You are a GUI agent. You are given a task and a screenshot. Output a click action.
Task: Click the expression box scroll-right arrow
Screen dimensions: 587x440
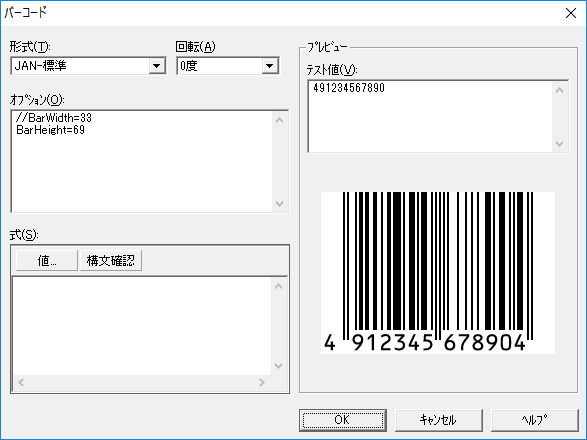[x=262, y=382]
